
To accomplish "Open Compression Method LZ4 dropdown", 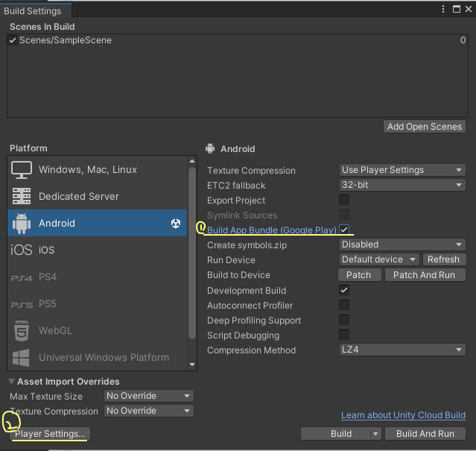I will click(402, 350).
